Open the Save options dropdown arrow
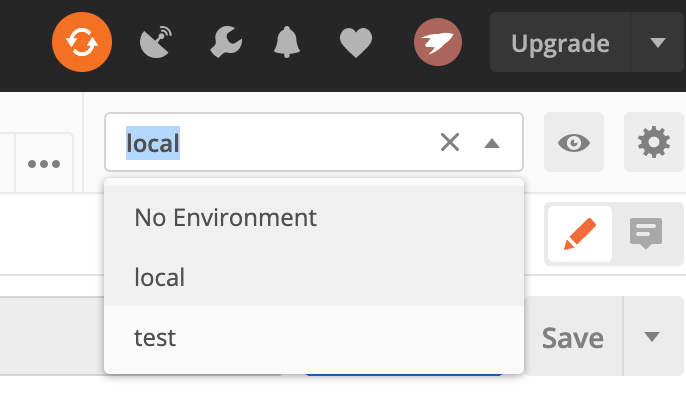Image resolution: width=686 pixels, height=402 pixels. coord(653,337)
